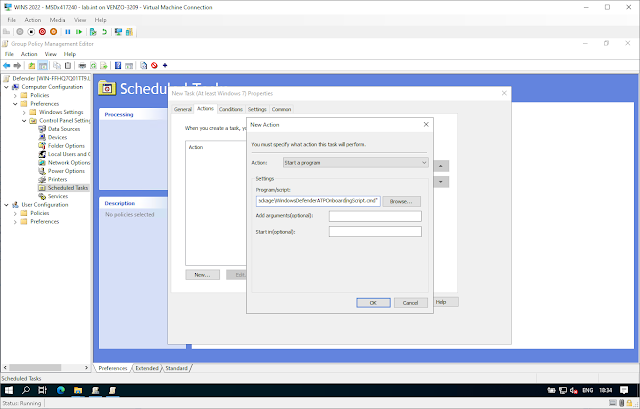This screenshot has height=409, width=640.
Task: Switch to the General tab in task properties
Action: coord(182,109)
